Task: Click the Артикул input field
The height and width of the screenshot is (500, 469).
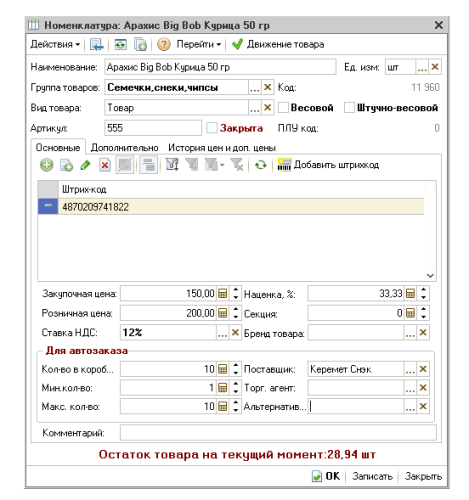Action: pos(153,128)
